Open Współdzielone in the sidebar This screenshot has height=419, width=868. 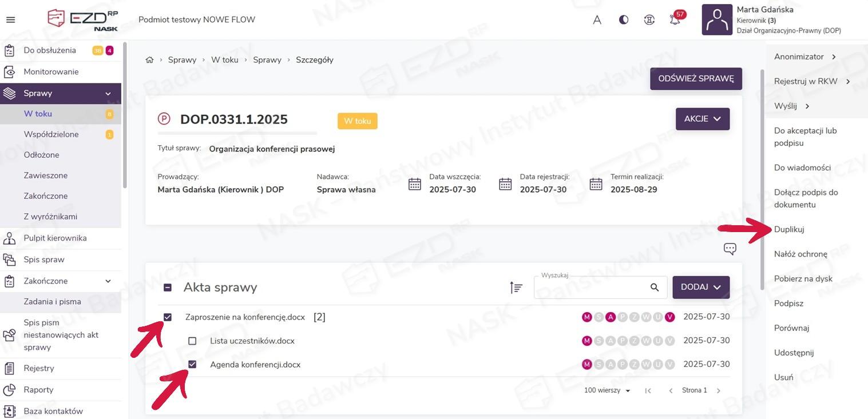51,134
